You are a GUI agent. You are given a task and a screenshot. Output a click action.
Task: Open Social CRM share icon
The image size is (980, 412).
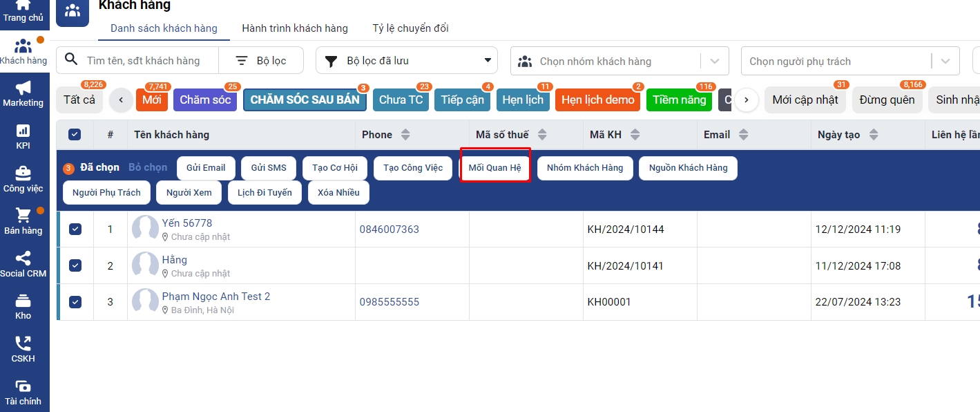23,259
